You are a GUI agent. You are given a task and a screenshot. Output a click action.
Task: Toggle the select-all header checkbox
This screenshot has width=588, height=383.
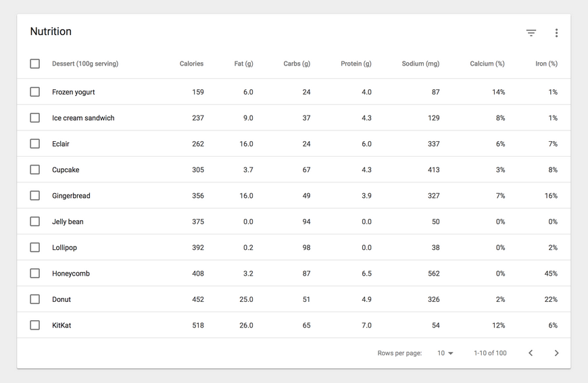point(35,63)
